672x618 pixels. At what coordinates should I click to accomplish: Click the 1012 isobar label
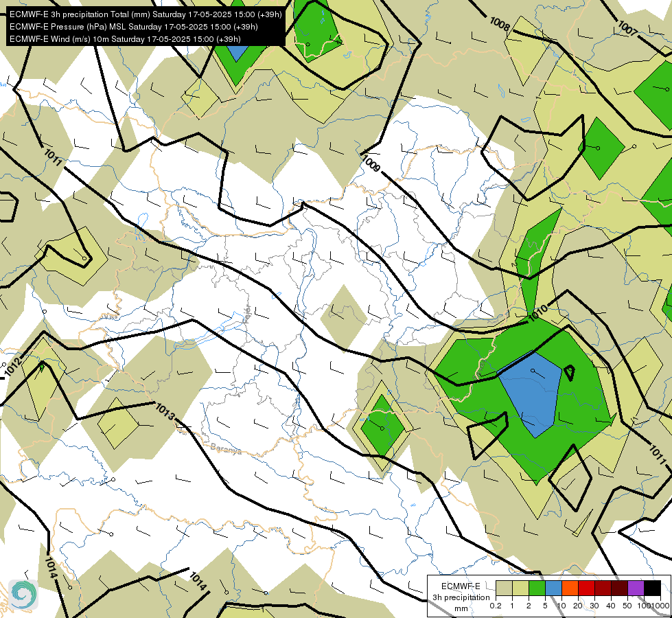13,367
